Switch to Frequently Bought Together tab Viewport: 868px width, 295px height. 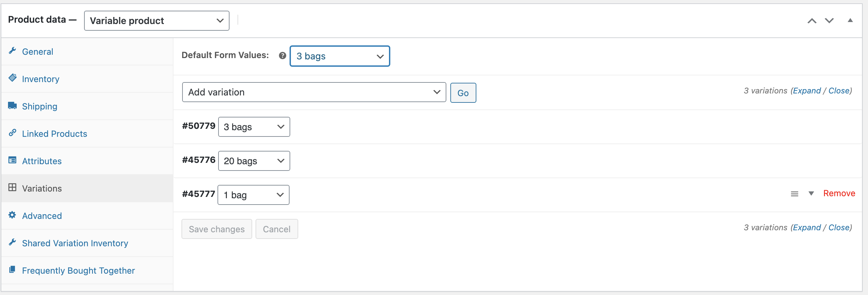click(x=78, y=270)
